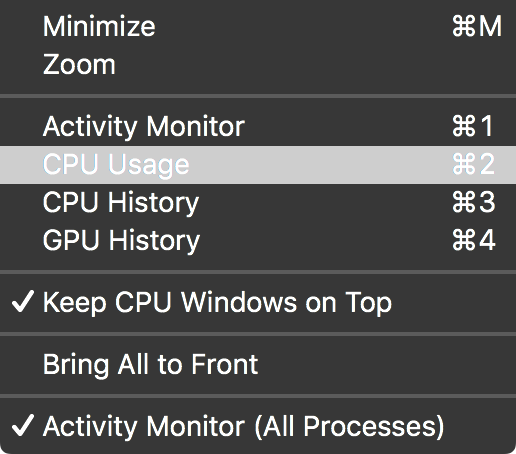Select the highlighted CPU Usage item
The height and width of the screenshot is (454, 516).
pos(258,165)
